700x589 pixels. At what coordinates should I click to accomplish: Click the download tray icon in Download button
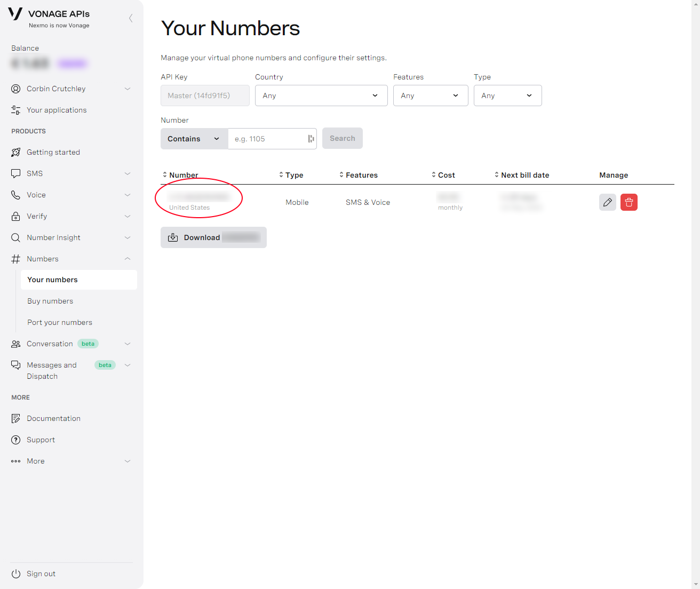[173, 237]
